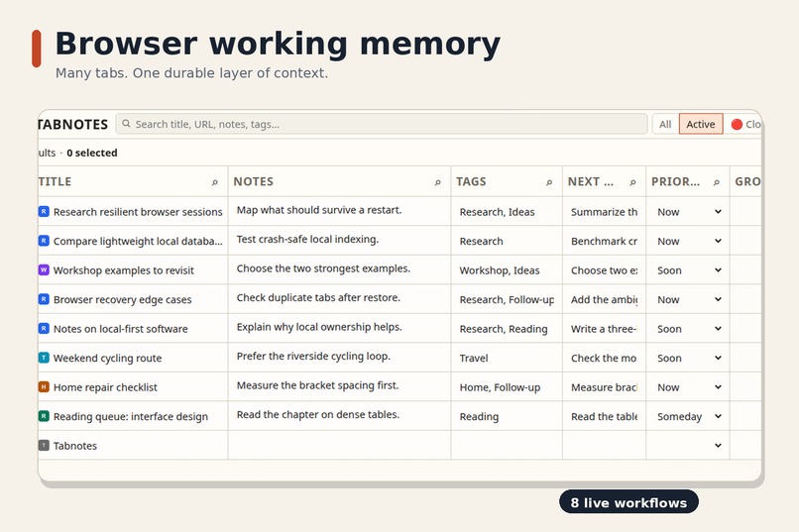Click the R favicon beside Compare lightweight local databa...

point(44,241)
